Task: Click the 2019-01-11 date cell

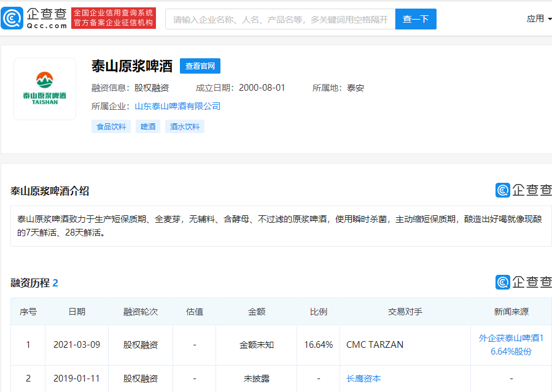Action: pyautogui.click(x=77, y=379)
